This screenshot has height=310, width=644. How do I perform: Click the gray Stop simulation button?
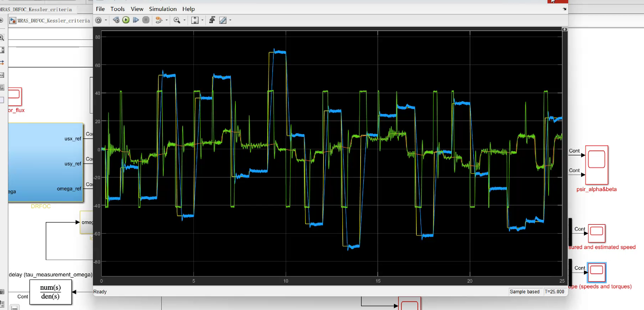[x=146, y=20]
